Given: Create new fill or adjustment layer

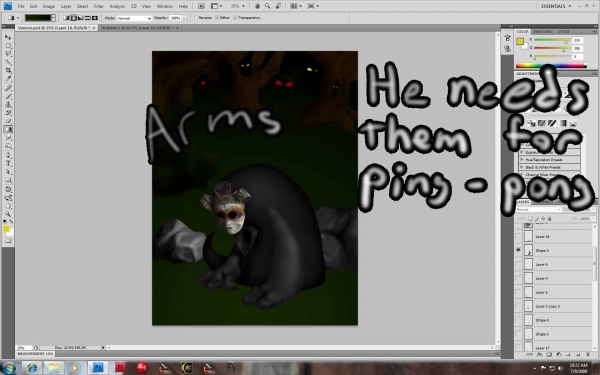Looking at the screenshot, I should [x=558, y=355].
